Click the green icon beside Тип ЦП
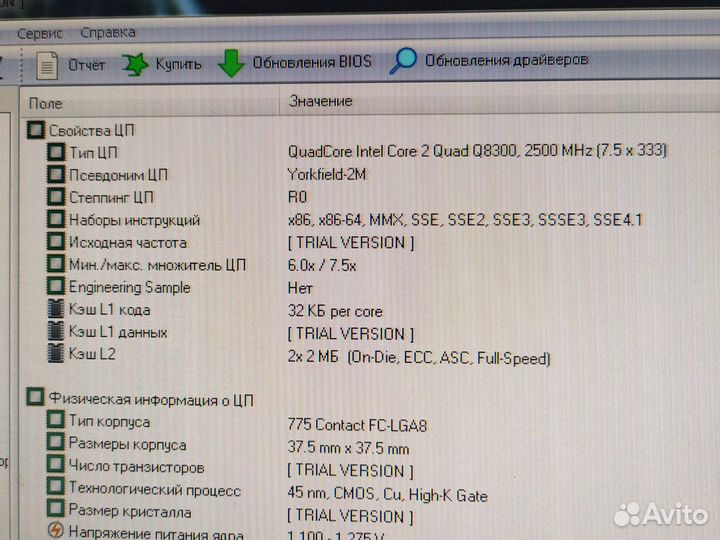 (x=56, y=153)
